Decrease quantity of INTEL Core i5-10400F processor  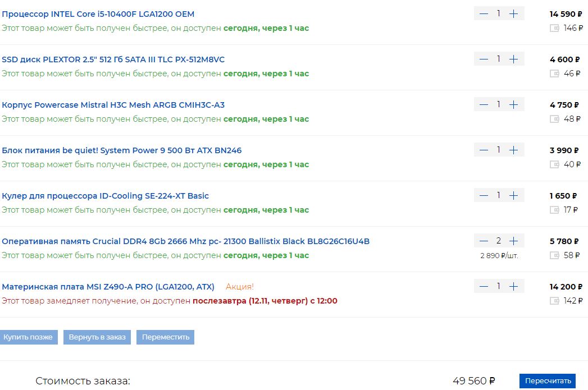484,14
